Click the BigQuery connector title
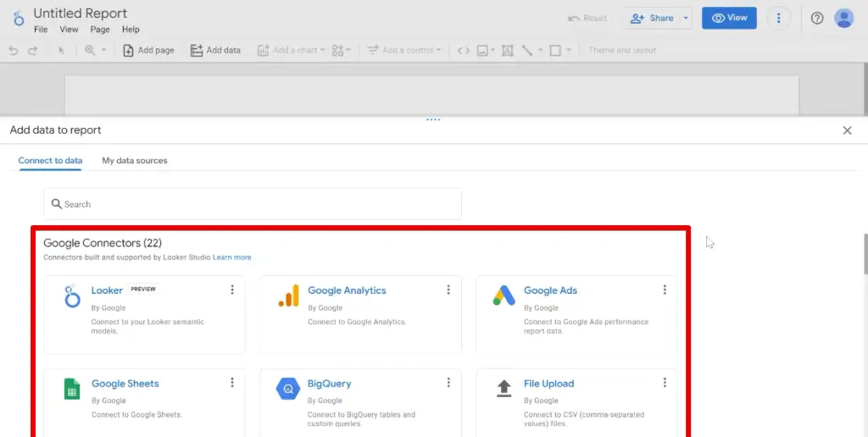 pyautogui.click(x=330, y=384)
